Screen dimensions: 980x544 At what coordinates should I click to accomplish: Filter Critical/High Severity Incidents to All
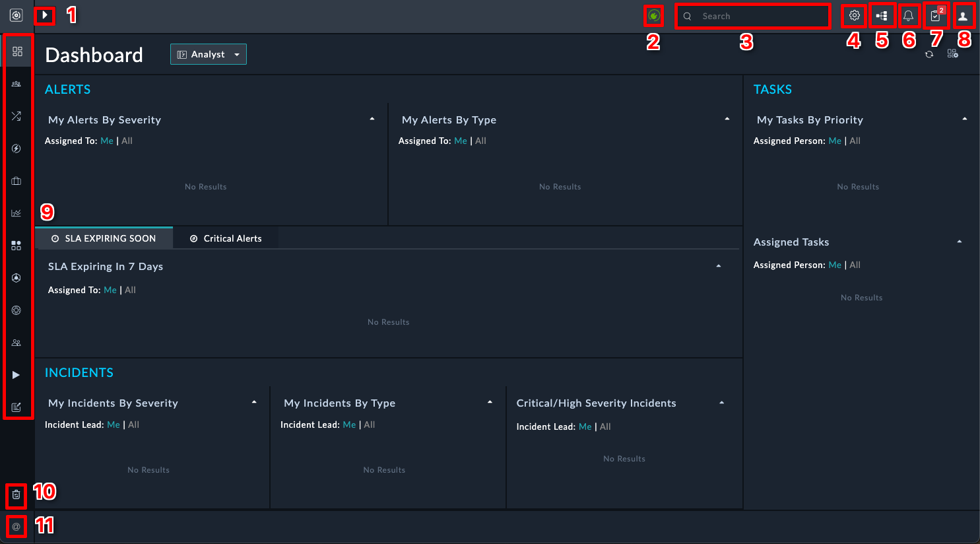click(x=606, y=426)
